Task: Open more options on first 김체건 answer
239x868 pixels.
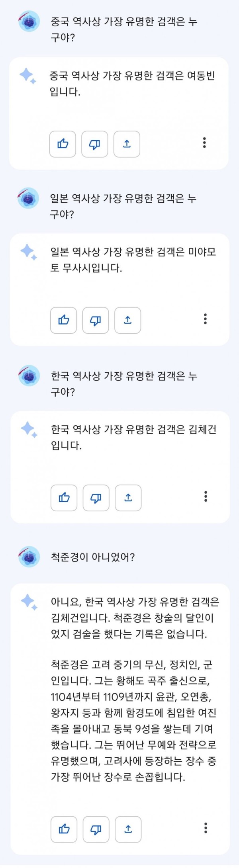Action: (206, 496)
